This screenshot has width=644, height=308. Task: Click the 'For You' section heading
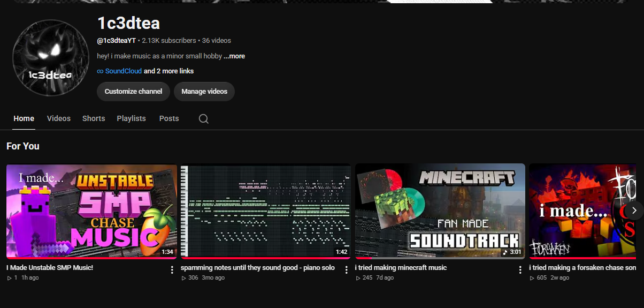(x=23, y=146)
